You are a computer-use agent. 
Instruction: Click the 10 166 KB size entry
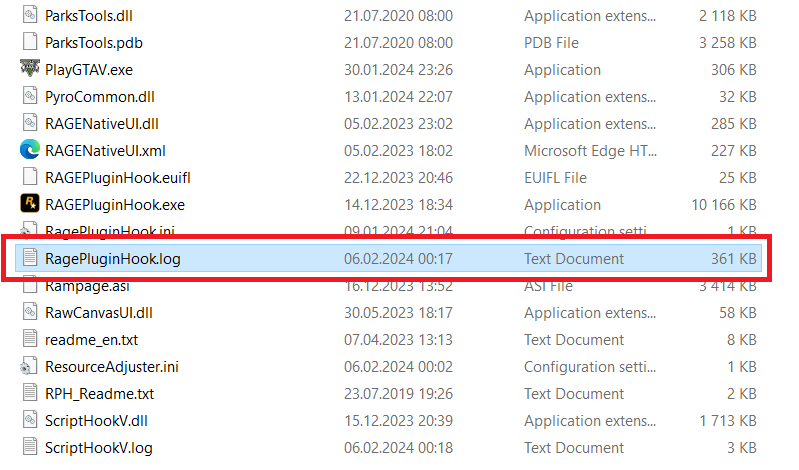click(x=724, y=204)
